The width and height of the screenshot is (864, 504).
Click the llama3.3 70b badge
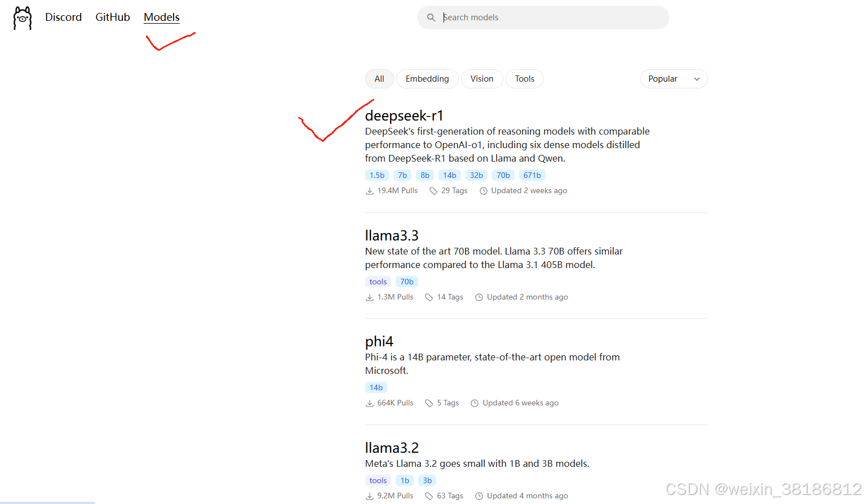pyautogui.click(x=407, y=282)
